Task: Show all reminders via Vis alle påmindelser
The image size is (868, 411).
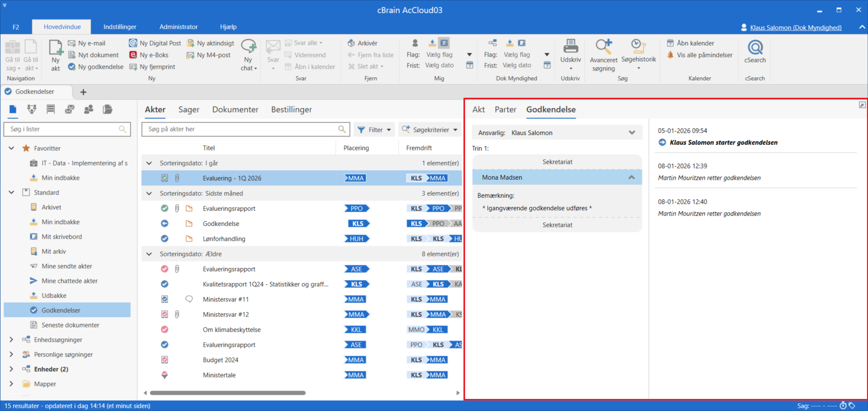Action: [x=700, y=55]
